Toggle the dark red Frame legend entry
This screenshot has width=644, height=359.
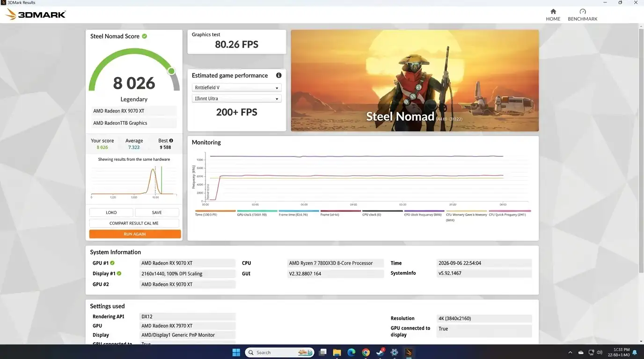tap(340, 213)
